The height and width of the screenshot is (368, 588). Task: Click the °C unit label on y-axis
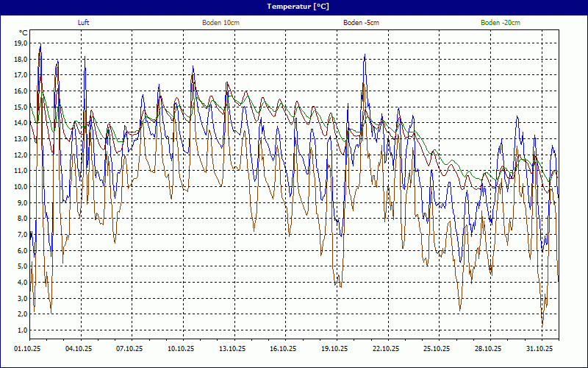[24, 33]
